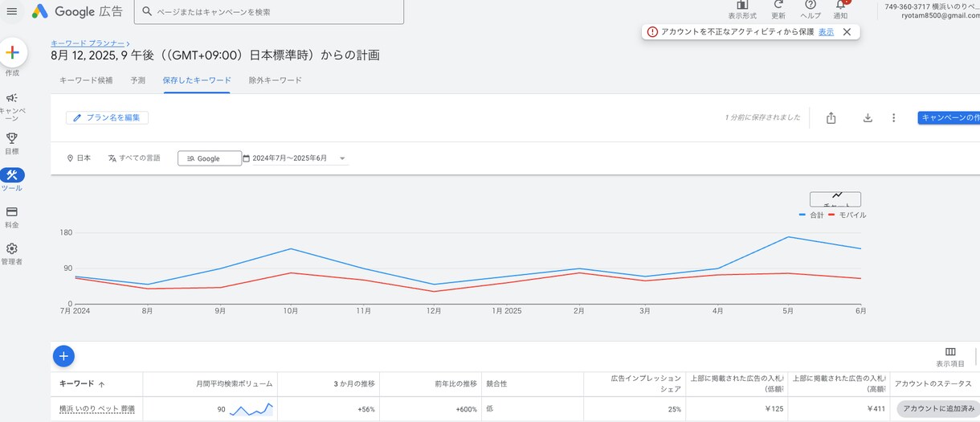Click keyword 横浜 いのり ペット 葬儀
The width and height of the screenshot is (980, 422).
(x=97, y=409)
